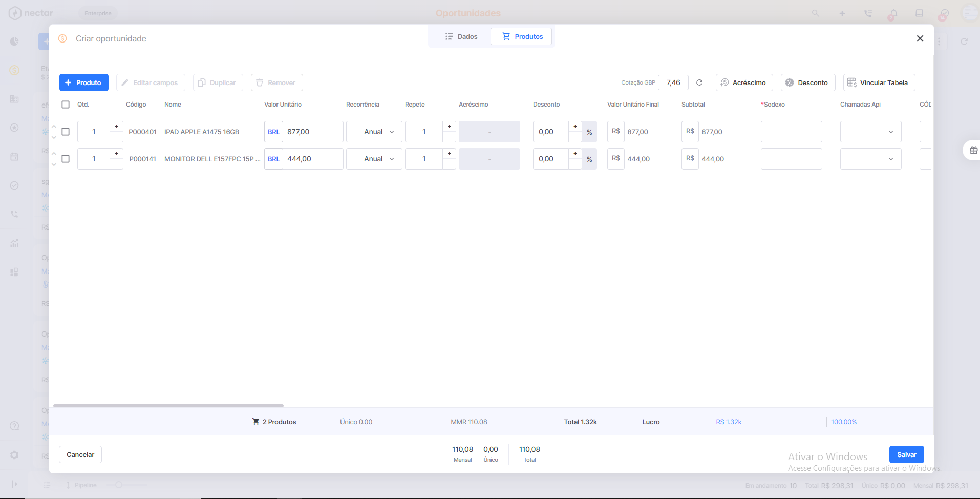The height and width of the screenshot is (499, 980).
Task: Click the Subtotal column header
Action: pos(693,105)
